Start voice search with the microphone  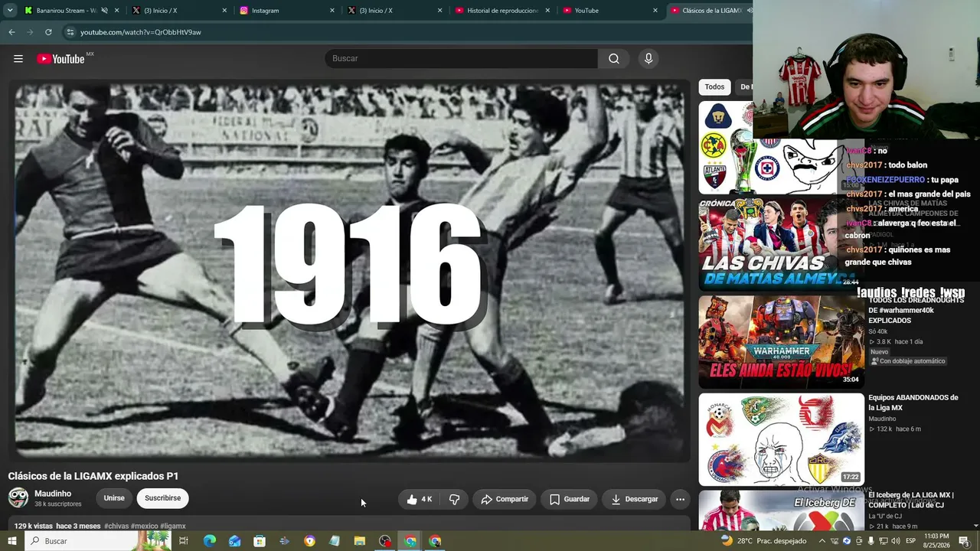click(648, 59)
